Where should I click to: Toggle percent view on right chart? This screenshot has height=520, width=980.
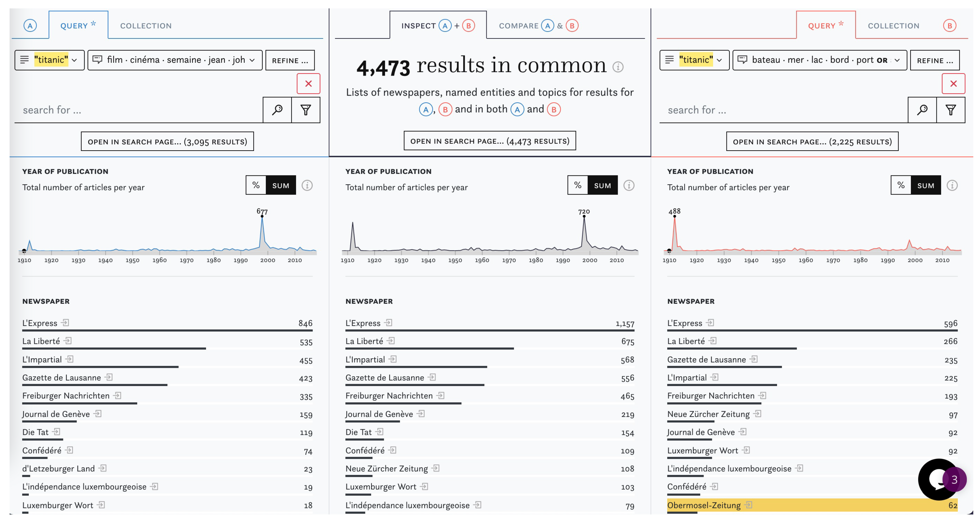[x=901, y=185]
